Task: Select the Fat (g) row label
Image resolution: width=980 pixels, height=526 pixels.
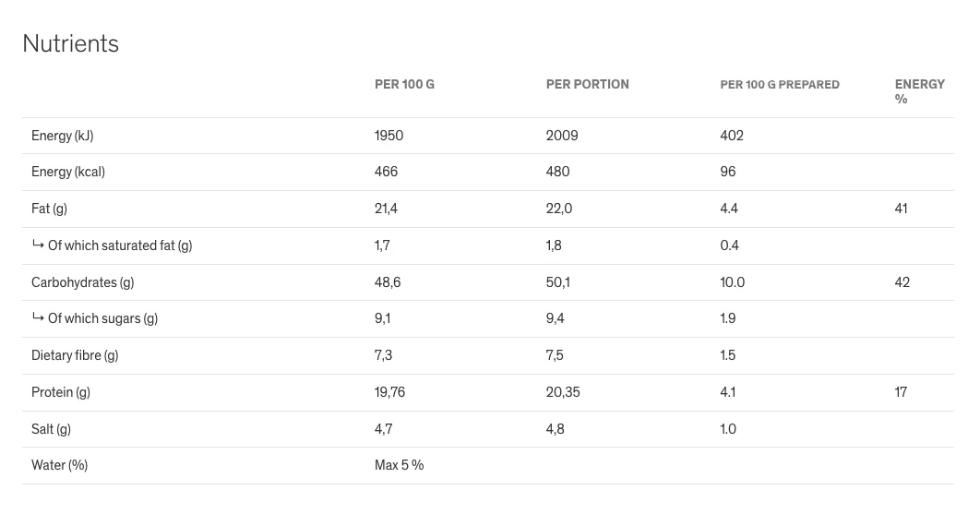Action: click(x=50, y=209)
